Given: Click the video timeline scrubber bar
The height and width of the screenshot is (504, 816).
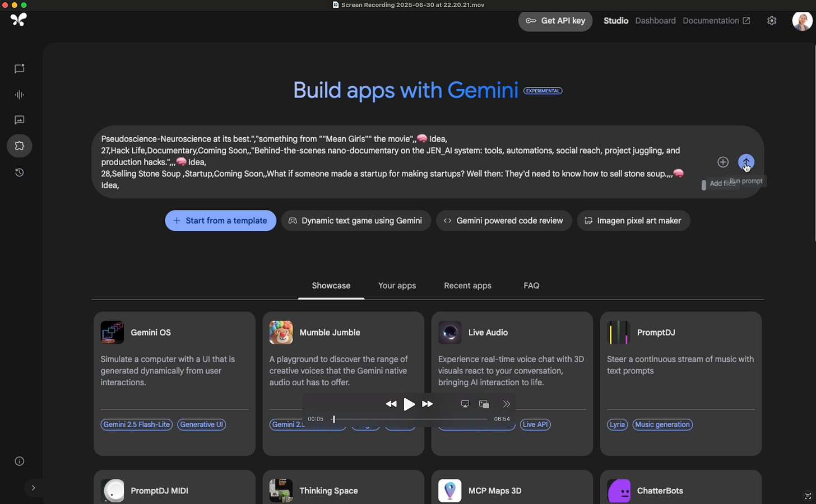Looking at the screenshot, I should (x=409, y=419).
